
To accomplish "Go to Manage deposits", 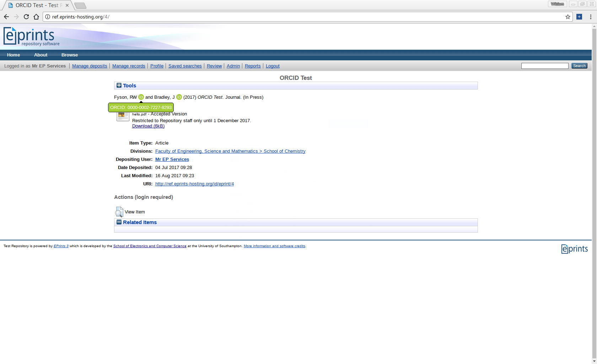I will (90, 66).
